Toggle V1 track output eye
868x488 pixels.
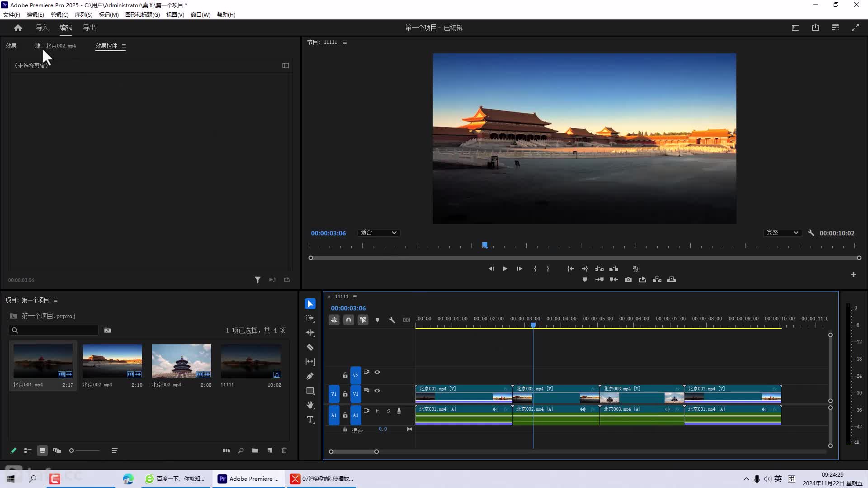point(377,391)
